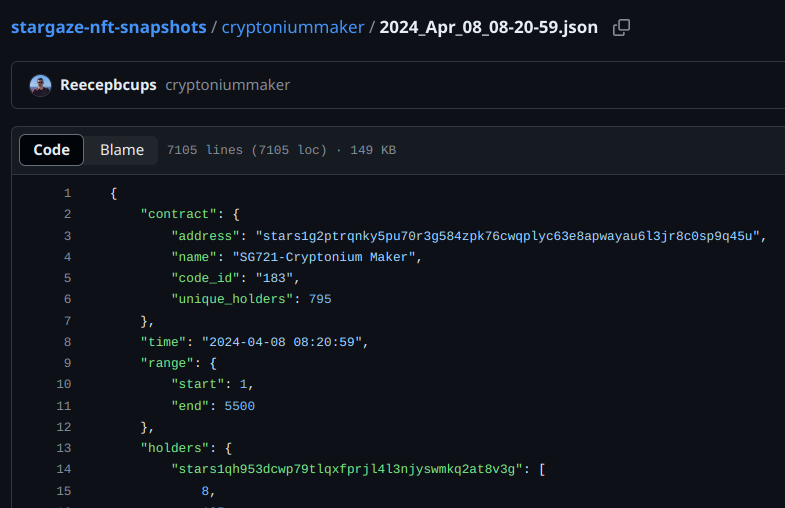This screenshot has height=508, width=785.
Task: Click the value 8 on line 15
Action: pyautogui.click(x=205, y=491)
